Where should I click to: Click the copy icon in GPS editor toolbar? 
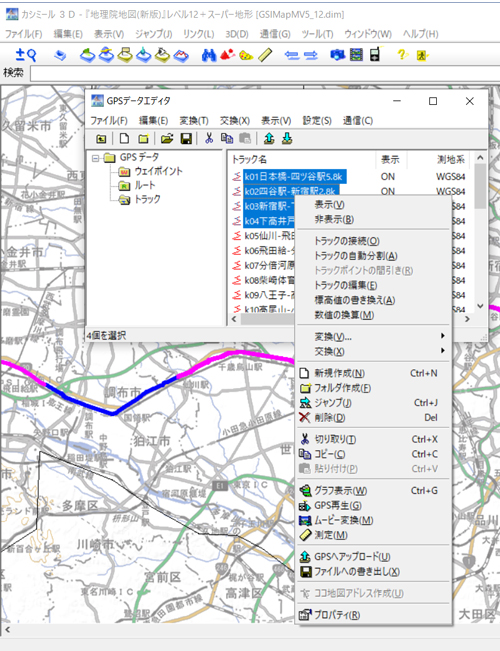pos(227,138)
